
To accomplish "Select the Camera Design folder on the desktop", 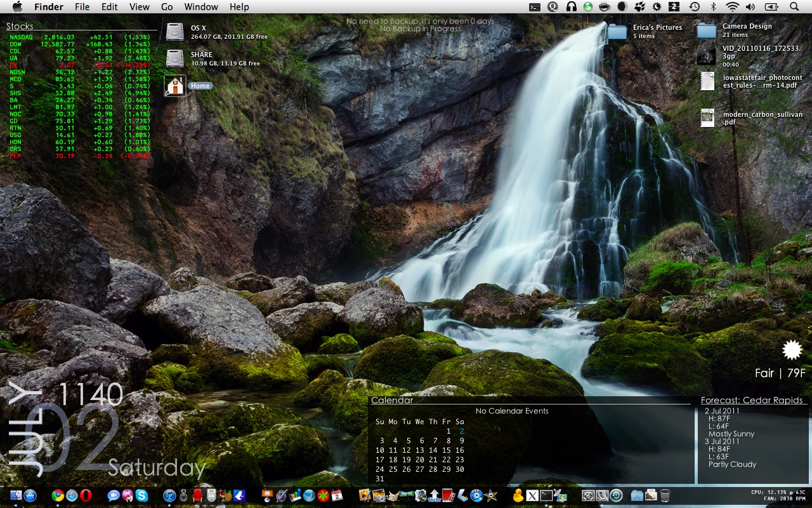I will (x=707, y=30).
